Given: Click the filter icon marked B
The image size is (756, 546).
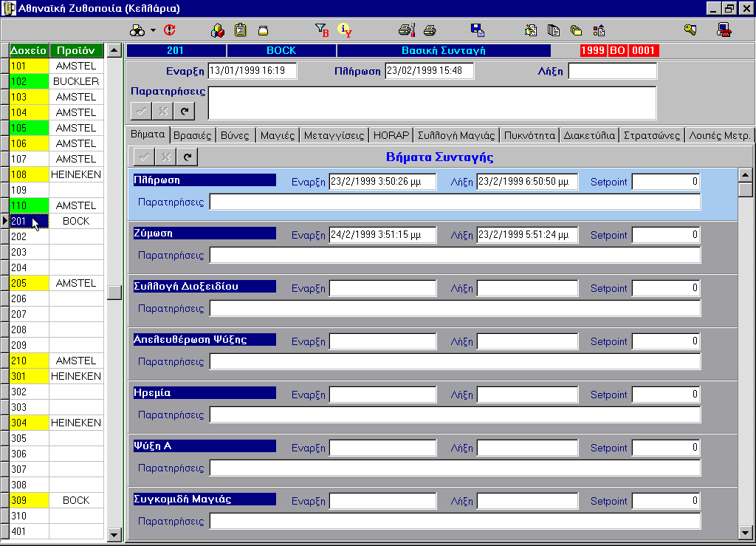Looking at the screenshot, I should [322, 30].
